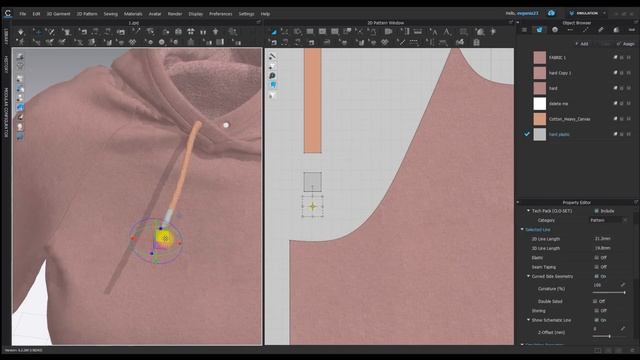Open the Materials menu
The height and width of the screenshot is (360, 640).
(133, 13)
